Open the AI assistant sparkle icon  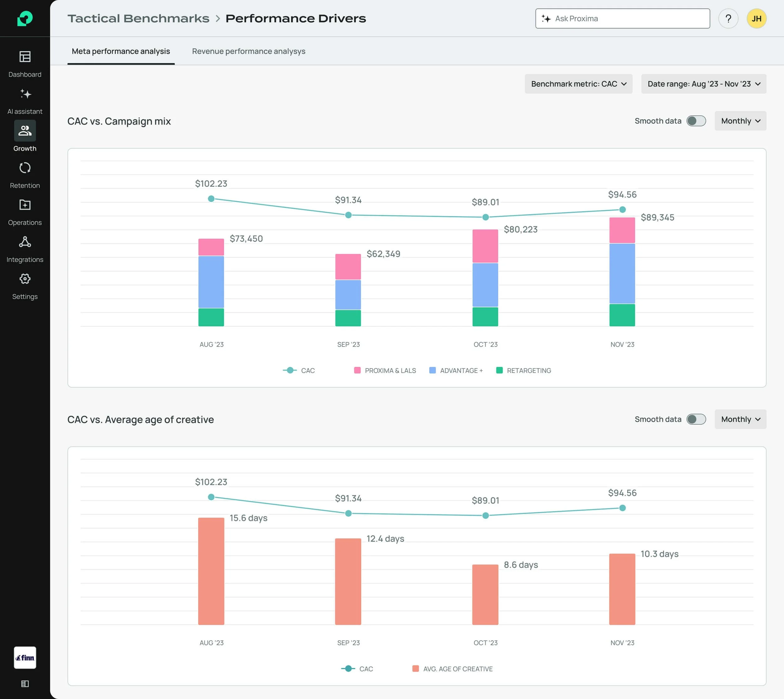pyautogui.click(x=25, y=94)
